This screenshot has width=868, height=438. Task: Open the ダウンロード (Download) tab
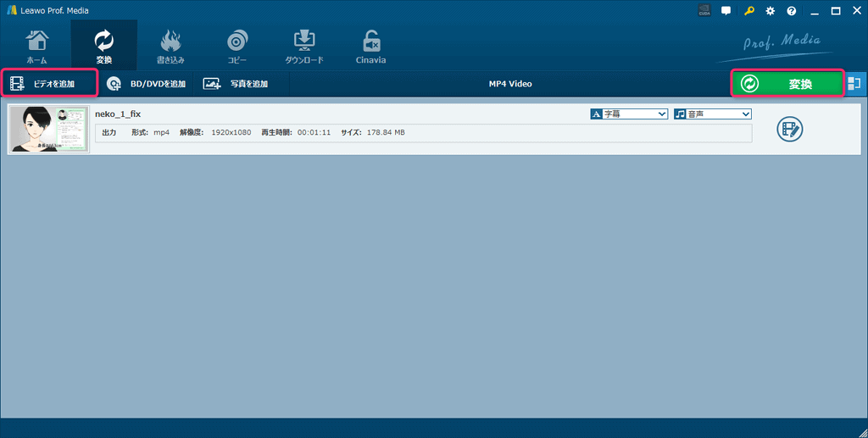pos(303,47)
